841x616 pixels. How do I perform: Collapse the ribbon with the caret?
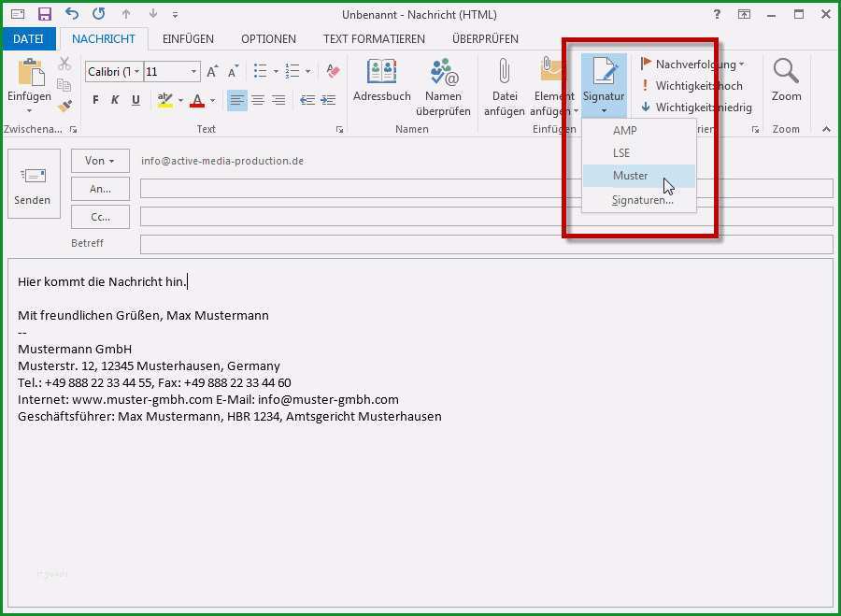tap(827, 129)
